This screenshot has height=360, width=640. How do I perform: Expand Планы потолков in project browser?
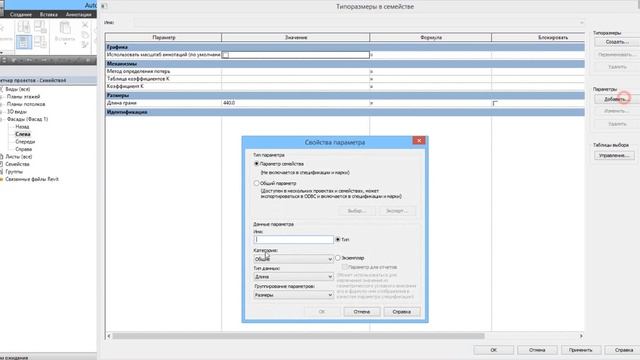pyautogui.click(x=1, y=104)
